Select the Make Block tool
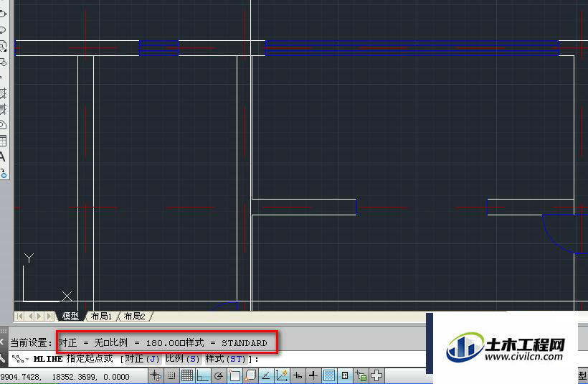 (x=3, y=62)
